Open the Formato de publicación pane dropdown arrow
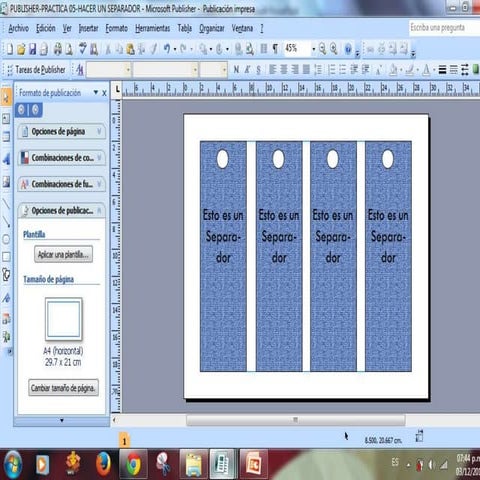Image resolution: width=480 pixels, height=480 pixels. point(96,92)
